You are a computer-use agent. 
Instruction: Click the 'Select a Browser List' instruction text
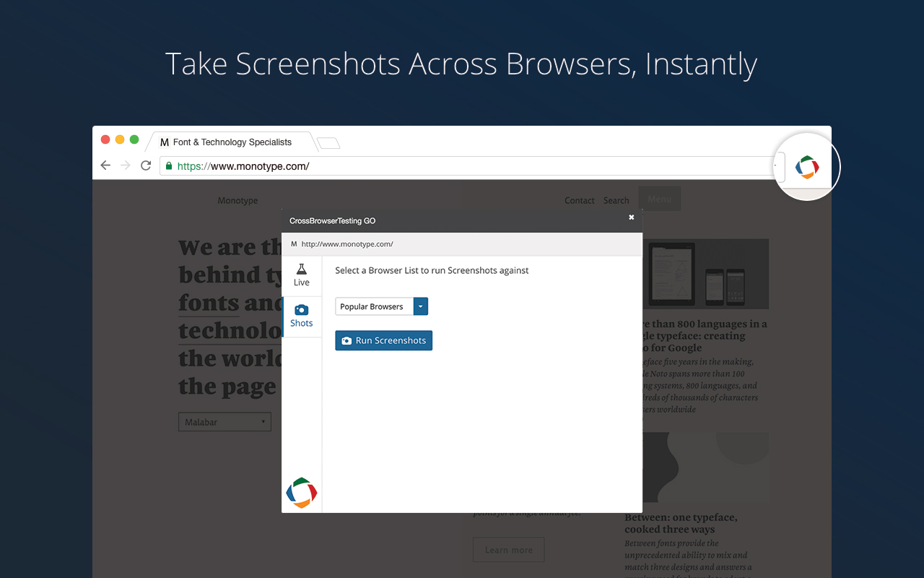[x=432, y=270]
